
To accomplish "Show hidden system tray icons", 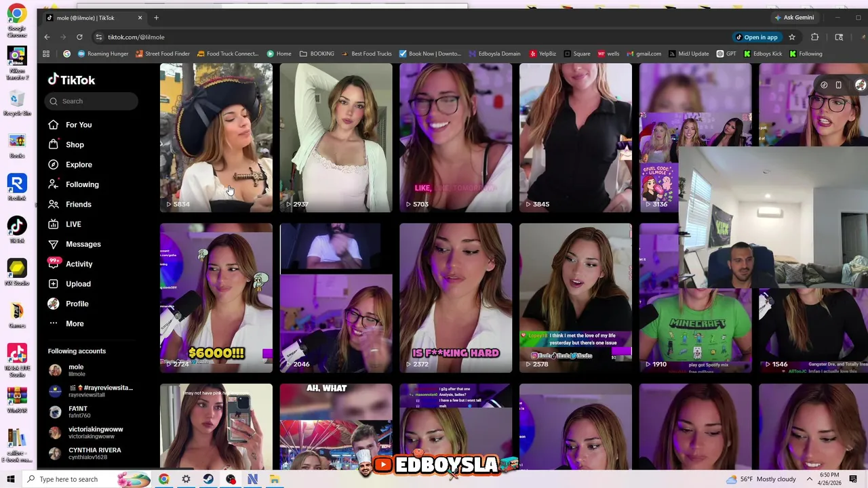I will (810, 479).
